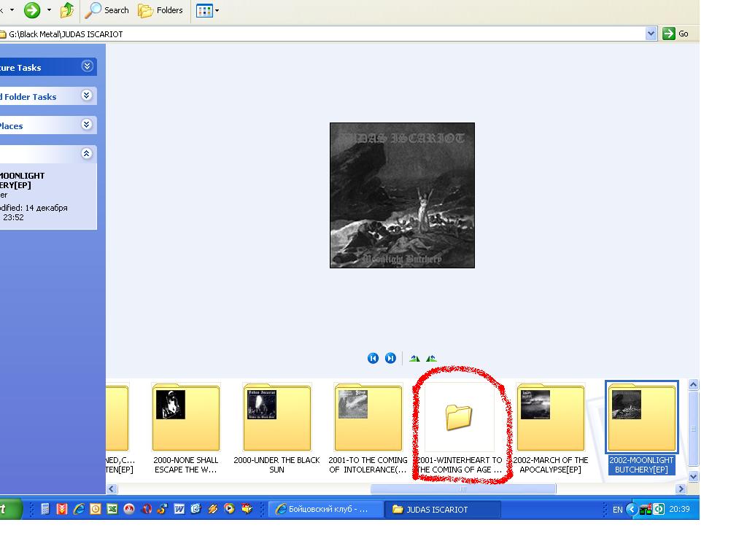
Task: Expand the address bar dropdown
Action: click(x=651, y=34)
